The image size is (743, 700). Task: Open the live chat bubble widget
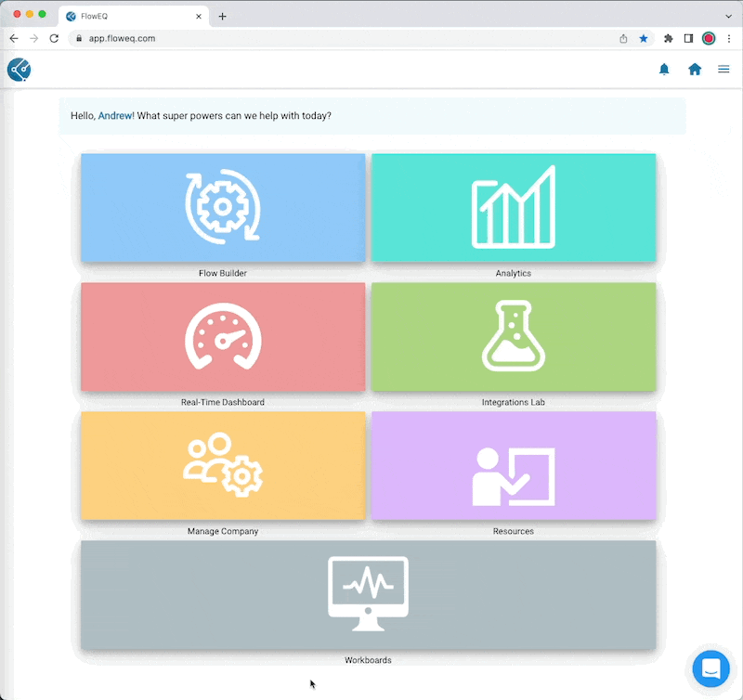[x=711, y=668]
